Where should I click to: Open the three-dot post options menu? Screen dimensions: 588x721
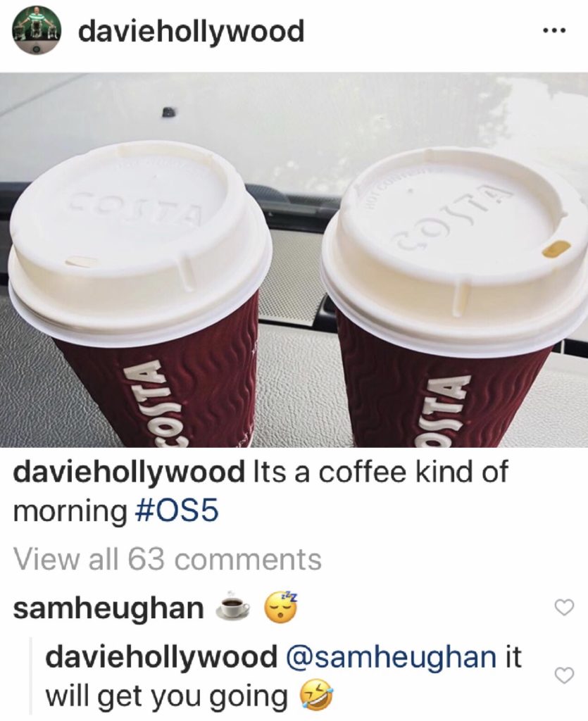tap(555, 31)
